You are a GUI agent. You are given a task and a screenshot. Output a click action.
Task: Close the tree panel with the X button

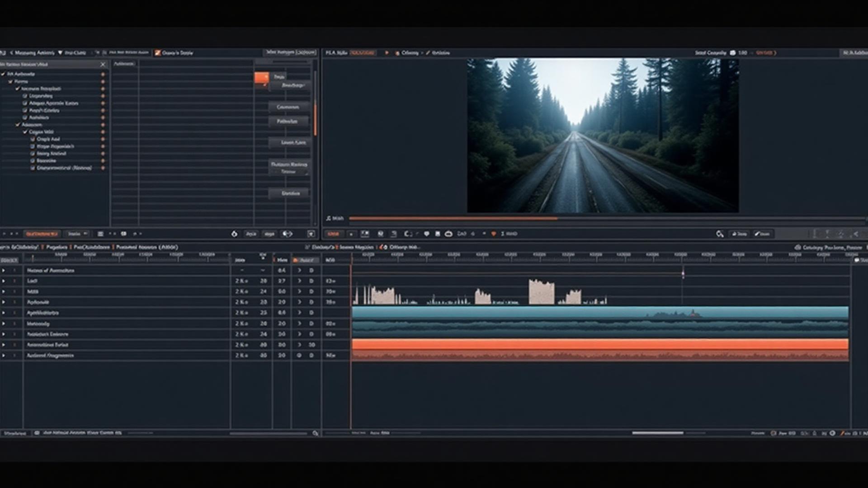pyautogui.click(x=103, y=64)
